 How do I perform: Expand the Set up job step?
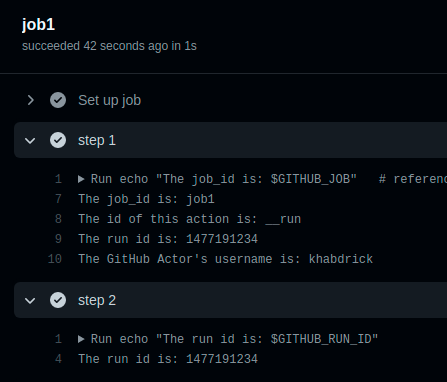tap(31, 100)
